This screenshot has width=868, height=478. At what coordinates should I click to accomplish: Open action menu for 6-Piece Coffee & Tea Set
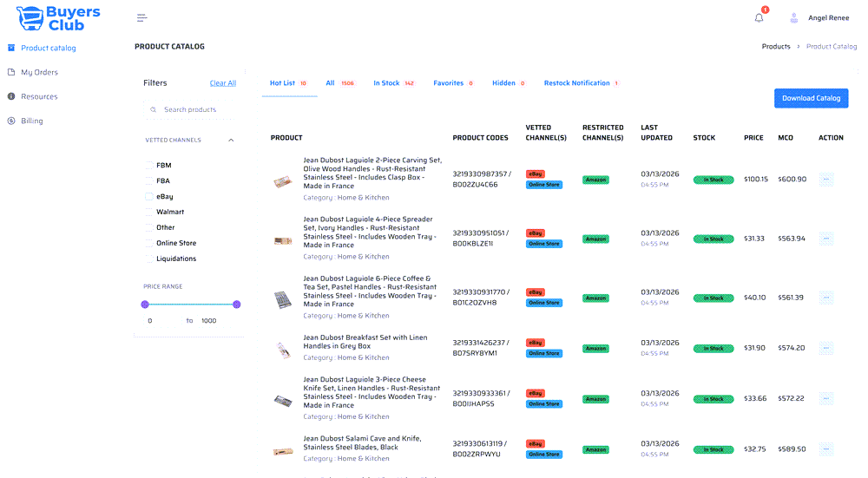pyautogui.click(x=826, y=298)
